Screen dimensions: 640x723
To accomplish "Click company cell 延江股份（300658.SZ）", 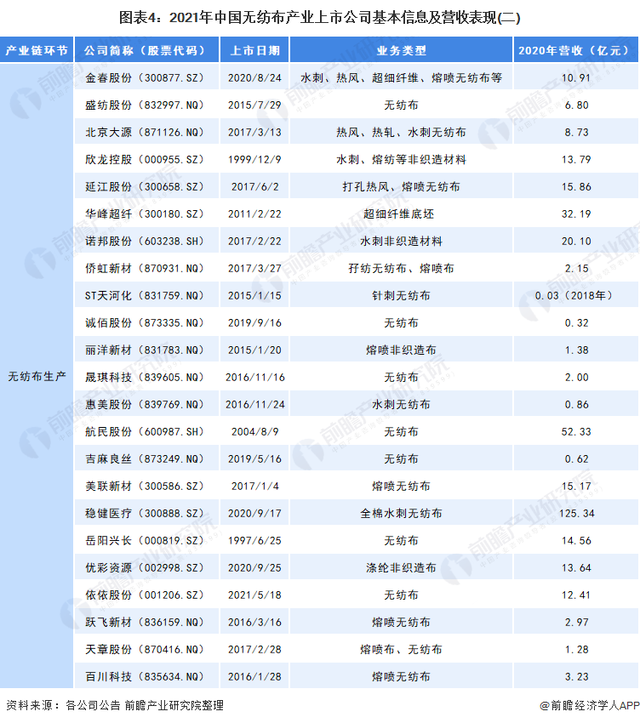I will point(145,187).
